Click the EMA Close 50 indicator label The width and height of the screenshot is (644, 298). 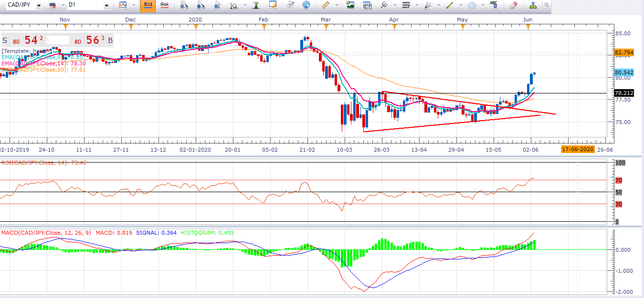point(43,70)
